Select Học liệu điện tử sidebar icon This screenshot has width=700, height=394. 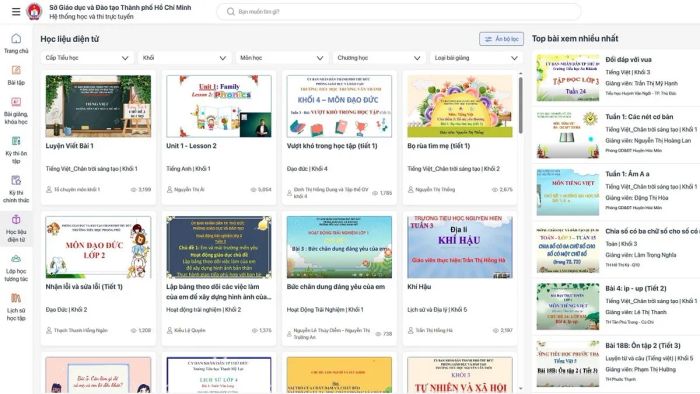pyautogui.click(x=16, y=220)
